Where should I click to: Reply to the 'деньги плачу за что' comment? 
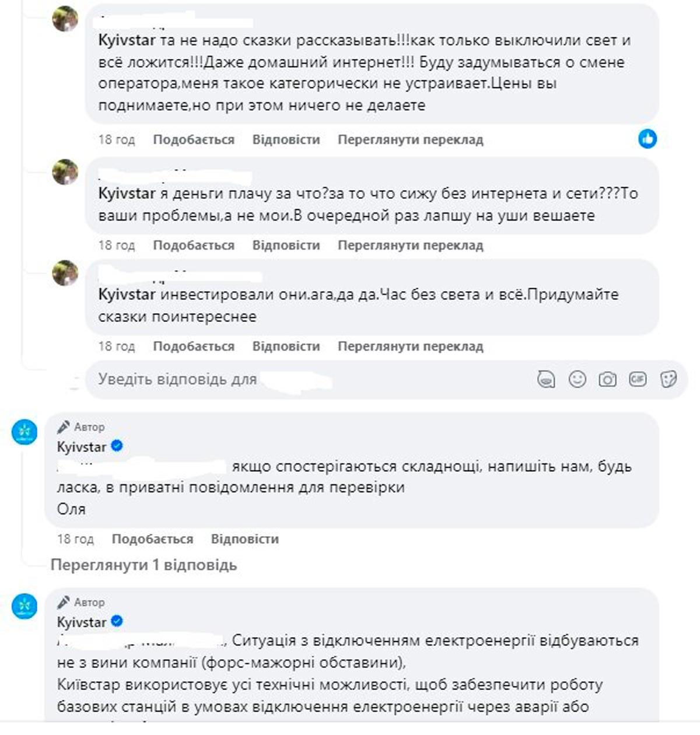(x=286, y=246)
